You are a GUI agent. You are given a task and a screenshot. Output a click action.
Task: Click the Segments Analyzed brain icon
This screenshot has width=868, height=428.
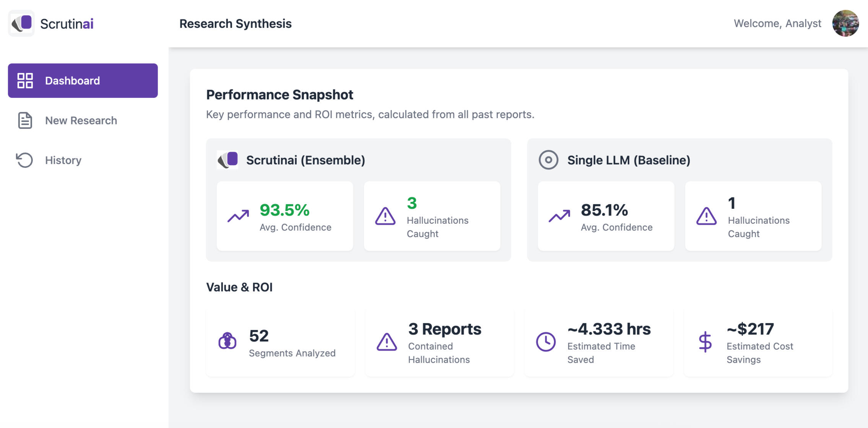click(x=228, y=341)
